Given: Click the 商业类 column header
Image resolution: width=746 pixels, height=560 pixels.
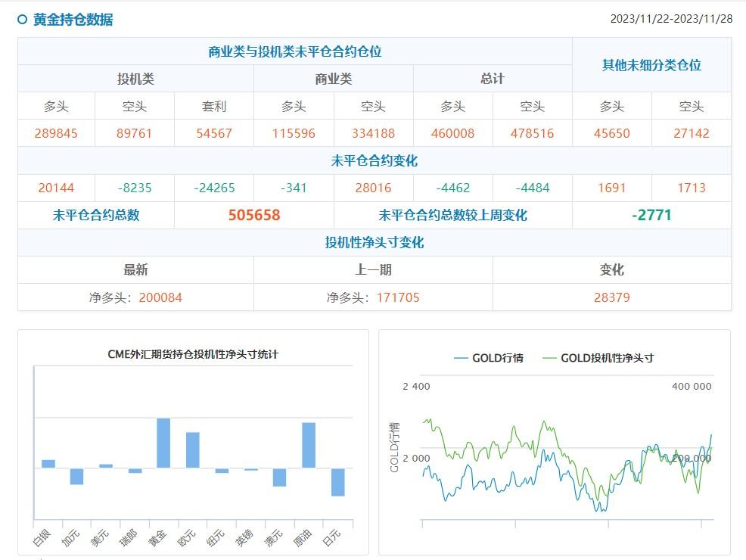Looking at the screenshot, I should point(333,78).
